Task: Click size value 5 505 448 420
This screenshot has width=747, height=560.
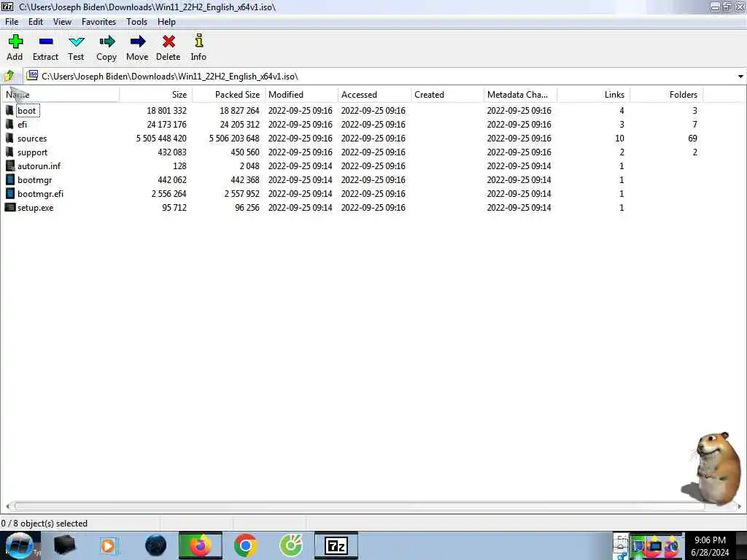Action: pos(161,139)
